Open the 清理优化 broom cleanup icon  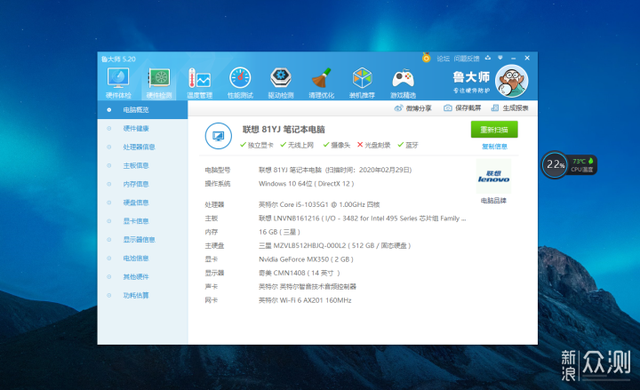click(x=321, y=83)
